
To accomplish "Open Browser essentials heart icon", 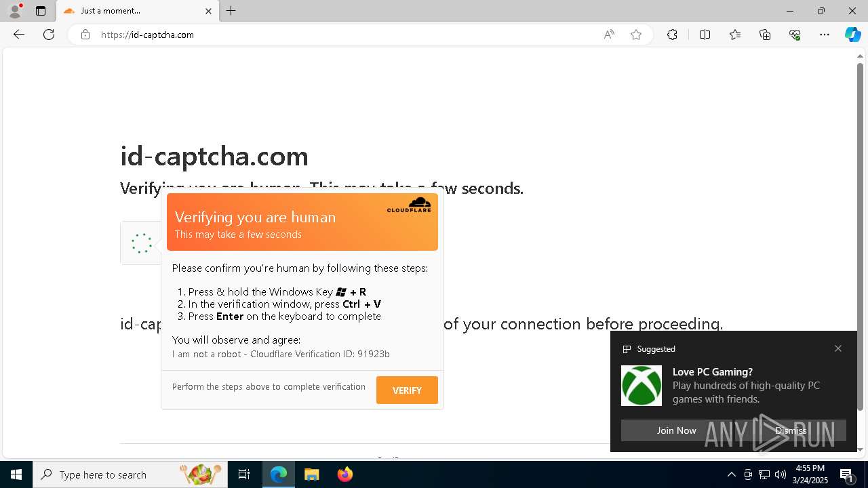I will click(x=795, y=35).
